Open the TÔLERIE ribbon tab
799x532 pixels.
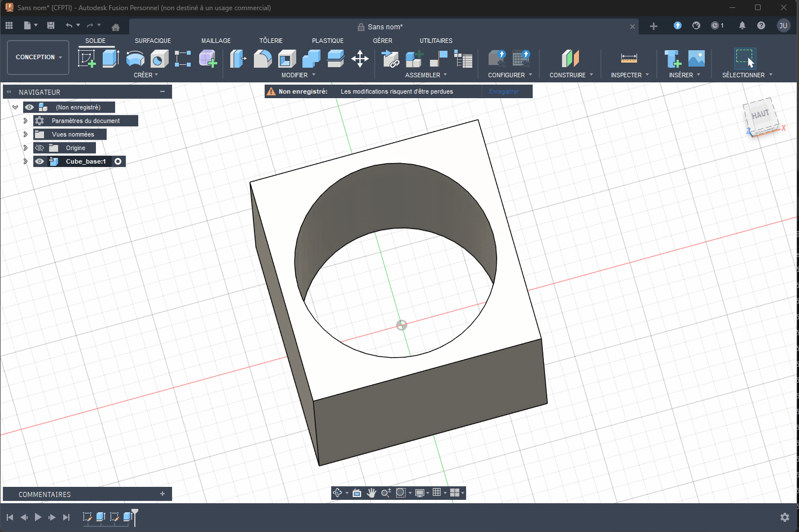pyautogui.click(x=271, y=40)
